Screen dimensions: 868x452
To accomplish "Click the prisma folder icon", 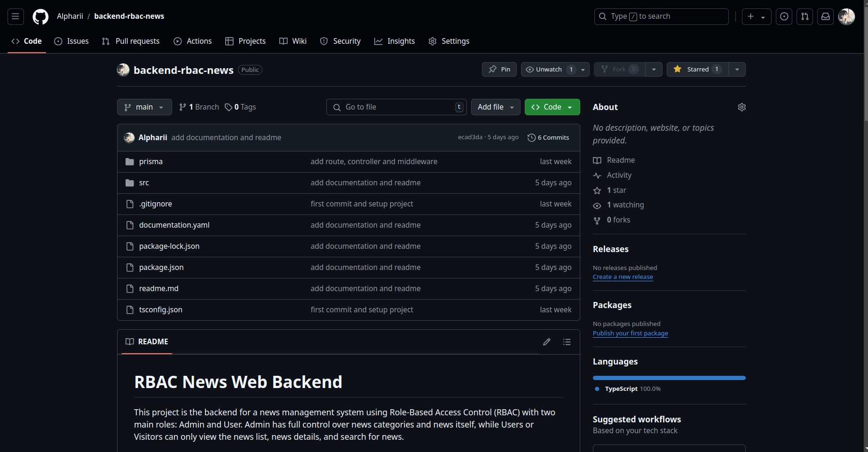I will point(130,162).
